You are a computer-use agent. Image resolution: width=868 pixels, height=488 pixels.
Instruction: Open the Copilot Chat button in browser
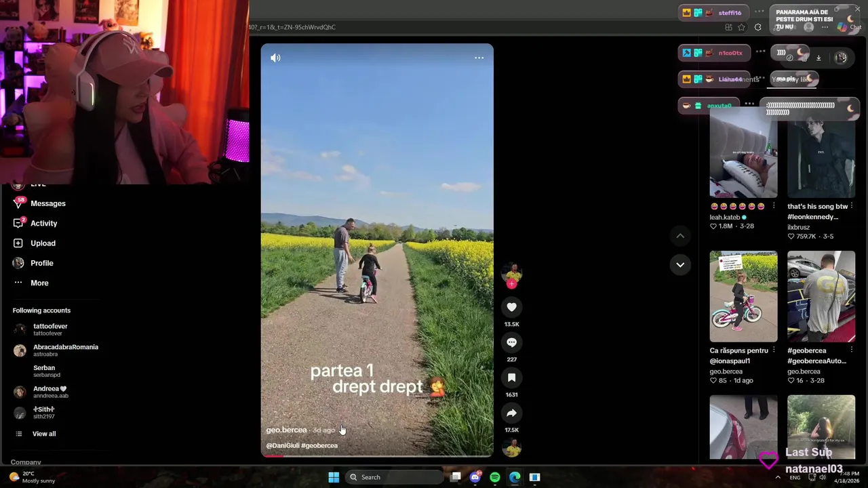coord(848,27)
